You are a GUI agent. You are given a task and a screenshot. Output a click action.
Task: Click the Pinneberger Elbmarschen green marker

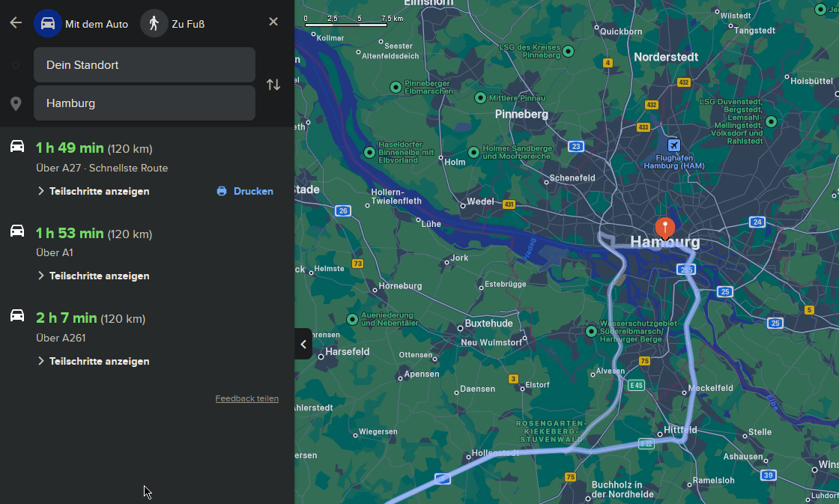[x=396, y=87]
